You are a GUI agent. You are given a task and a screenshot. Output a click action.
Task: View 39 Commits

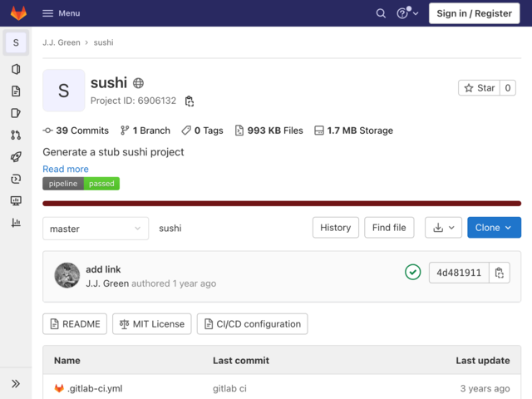[x=76, y=131]
